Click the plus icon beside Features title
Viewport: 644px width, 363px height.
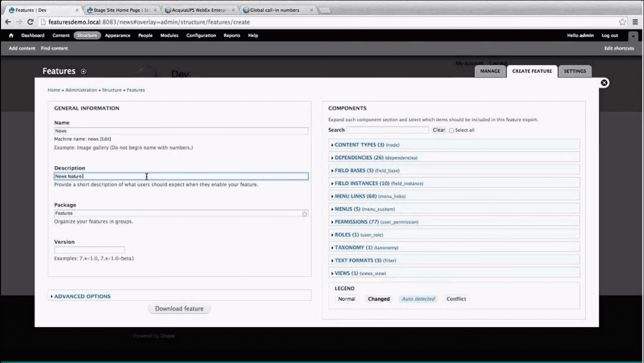[84, 72]
